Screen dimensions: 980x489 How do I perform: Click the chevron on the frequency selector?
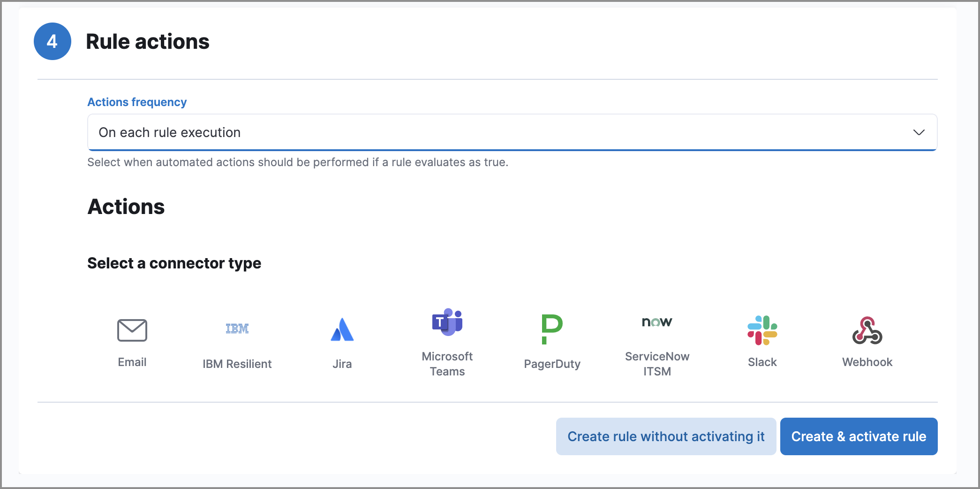point(918,132)
